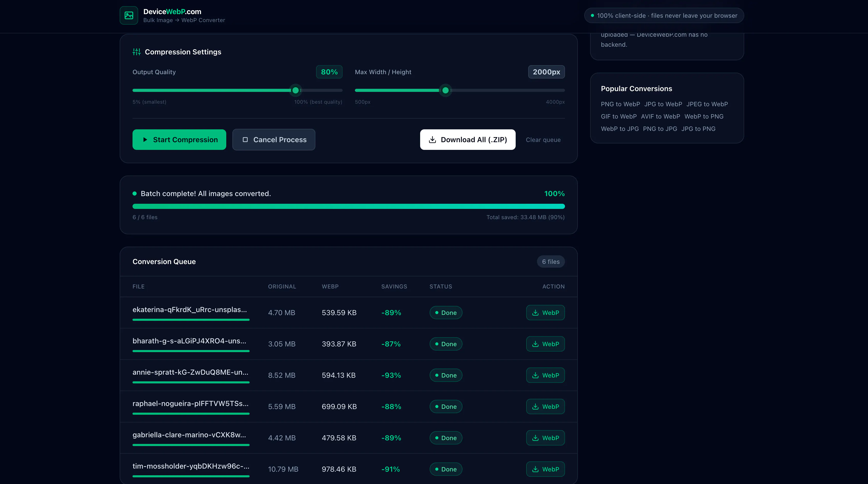Click the 6 files queue count badge
This screenshot has width=868, height=484.
(551, 262)
